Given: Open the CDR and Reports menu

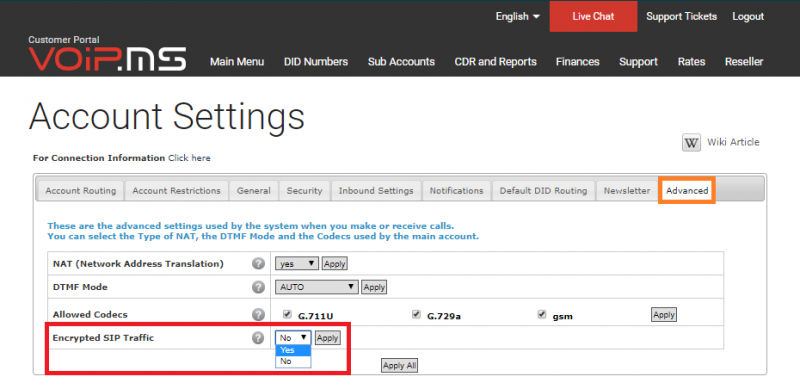Looking at the screenshot, I should [x=495, y=62].
